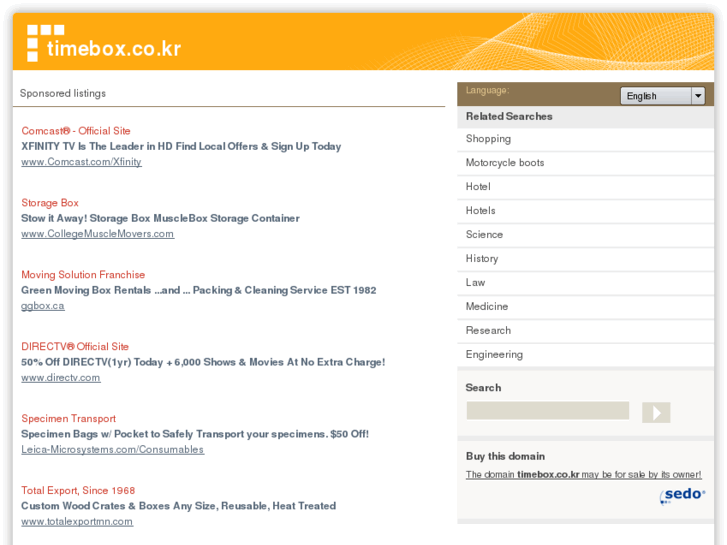The height and width of the screenshot is (545, 727).
Task: Select Engineering related search
Action: [x=585, y=355]
